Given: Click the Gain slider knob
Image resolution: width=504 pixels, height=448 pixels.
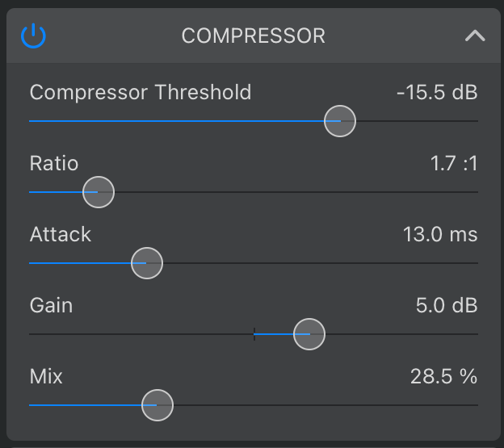Looking at the screenshot, I should (x=309, y=334).
